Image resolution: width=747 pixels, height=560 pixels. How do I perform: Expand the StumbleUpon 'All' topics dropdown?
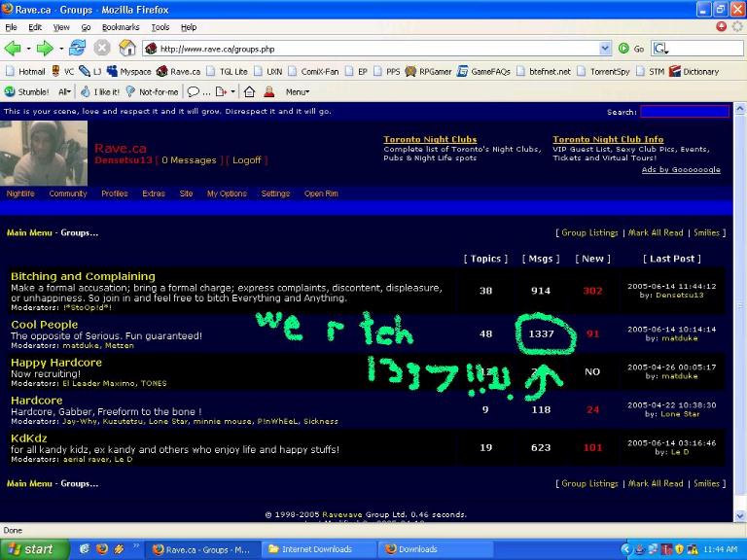click(x=64, y=92)
